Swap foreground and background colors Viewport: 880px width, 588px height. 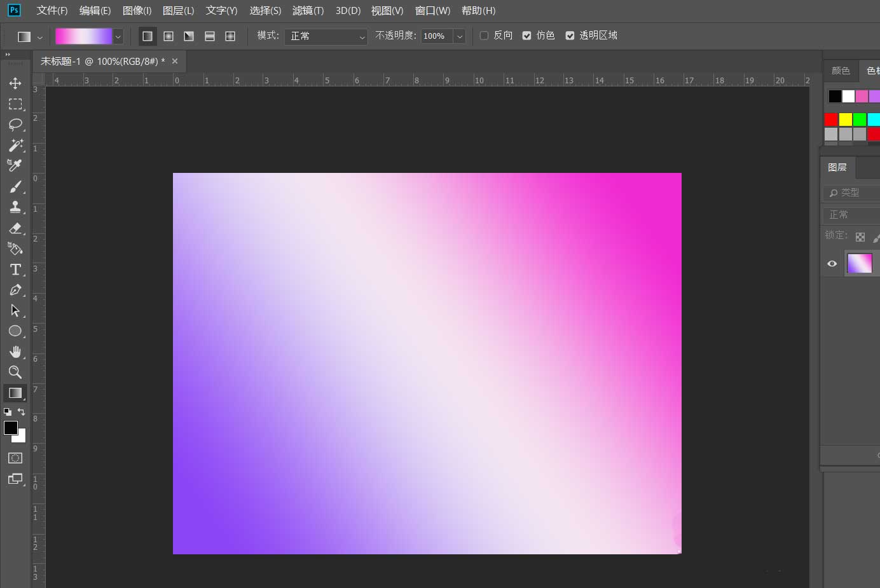pyautogui.click(x=21, y=412)
